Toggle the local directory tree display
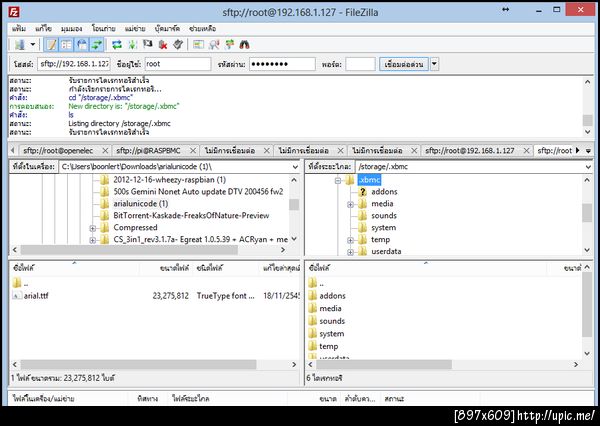Screen dimensions: 600x426 67,45
